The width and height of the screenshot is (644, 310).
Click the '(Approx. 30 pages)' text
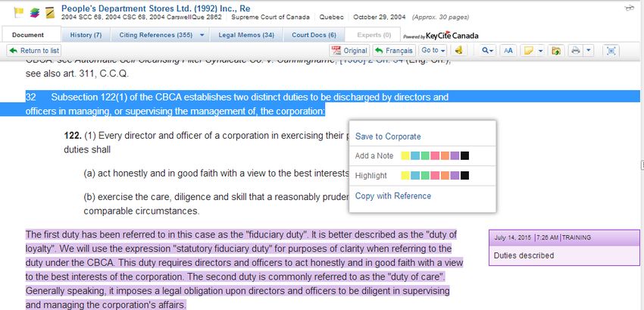pos(440,17)
